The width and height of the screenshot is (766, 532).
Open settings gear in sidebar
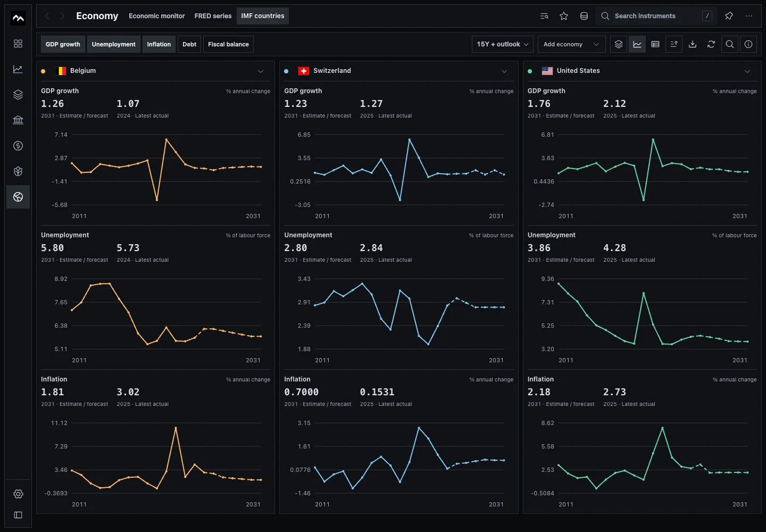pos(18,494)
